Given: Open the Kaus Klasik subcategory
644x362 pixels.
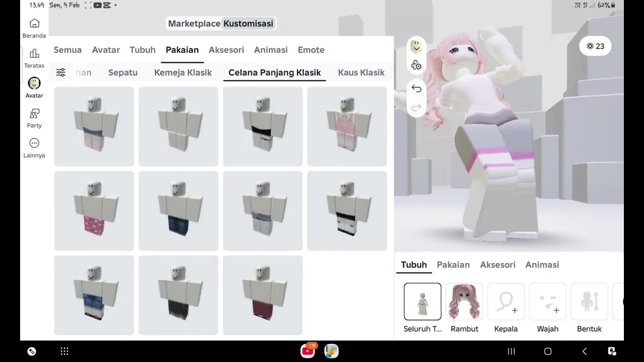Looking at the screenshot, I should point(361,72).
